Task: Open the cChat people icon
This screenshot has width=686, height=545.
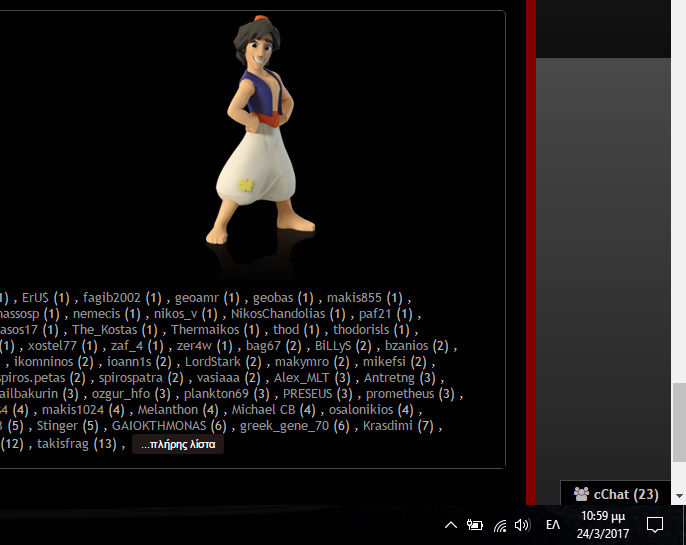Action: pyautogui.click(x=581, y=494)
